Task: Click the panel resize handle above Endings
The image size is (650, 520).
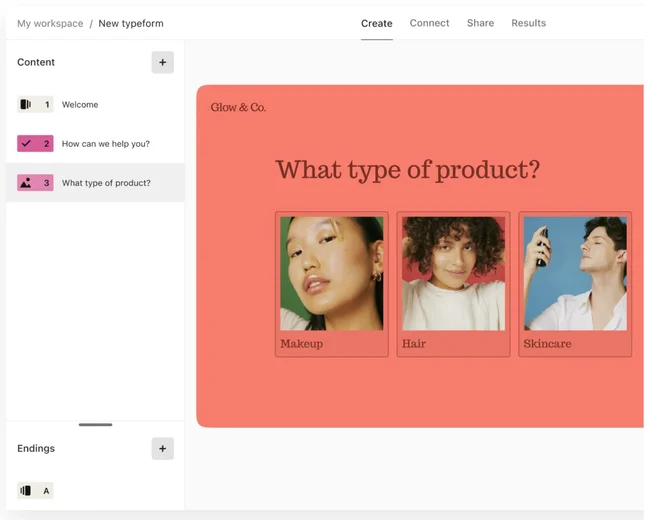Action: (95, 425)
